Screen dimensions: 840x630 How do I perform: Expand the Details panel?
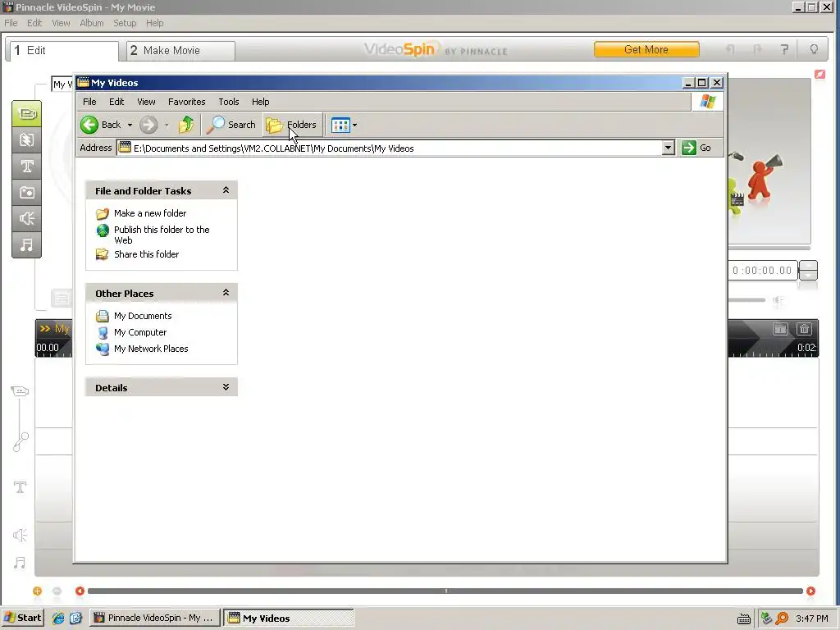click(226, 387)
